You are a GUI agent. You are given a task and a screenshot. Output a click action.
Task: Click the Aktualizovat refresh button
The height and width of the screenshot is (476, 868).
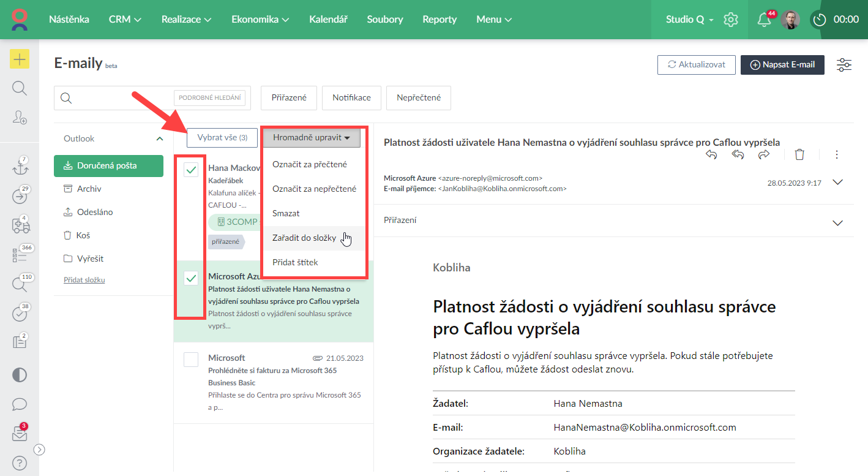point(697,65)
